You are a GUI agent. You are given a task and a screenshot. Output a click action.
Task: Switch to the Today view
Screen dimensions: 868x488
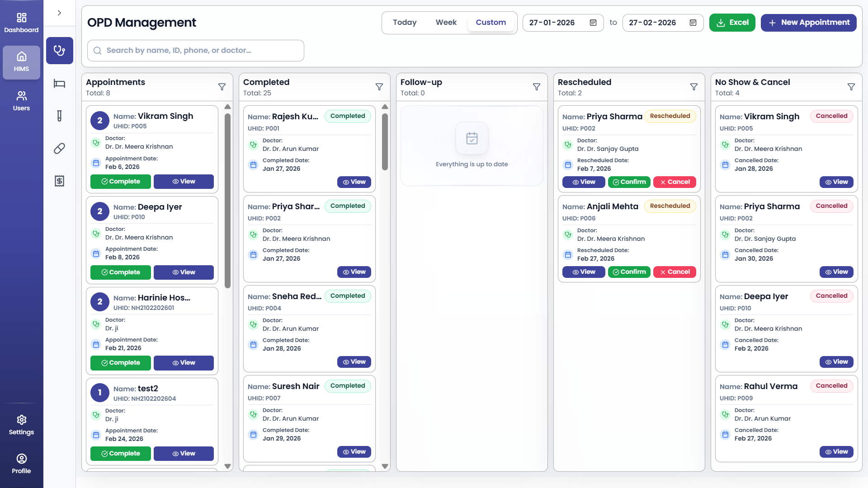[x=405, y=22]
